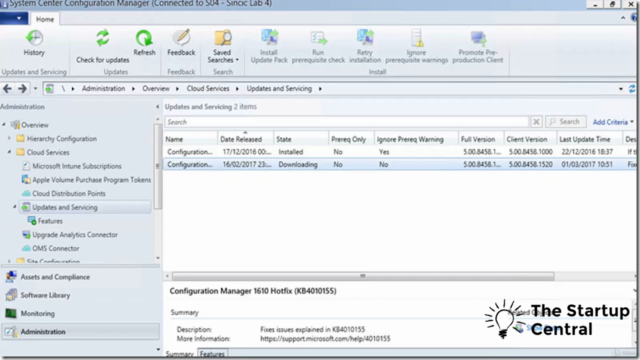640x360 pixels.
Task: Click Cloud Services in breadcrumb path
Action: pos(208,89)
